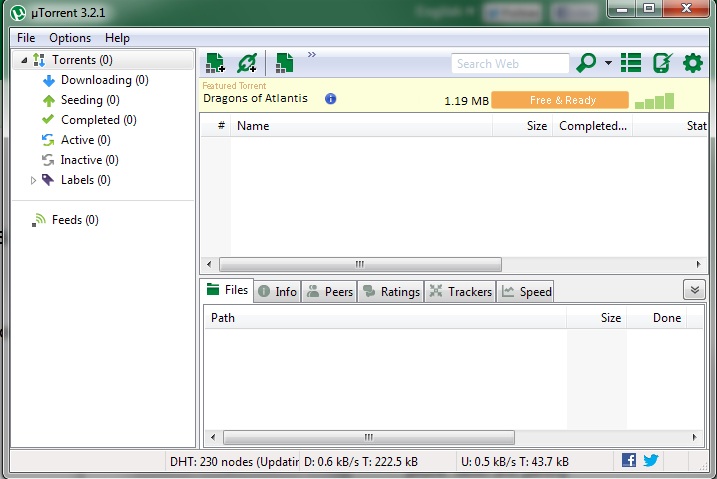Viewport: 717px width, 479px height.
Task: Click the Create New Torrent icon
Action: tap(284, 63)
